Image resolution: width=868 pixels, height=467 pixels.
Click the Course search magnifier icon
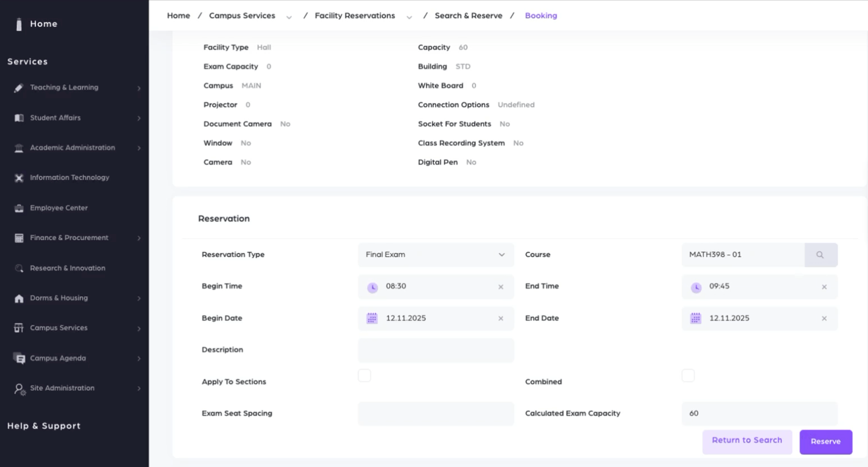820,255
